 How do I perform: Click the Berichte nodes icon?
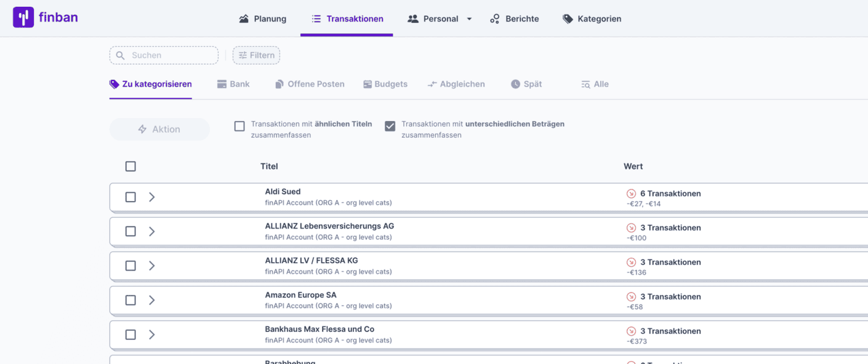(x=495, y=19)
